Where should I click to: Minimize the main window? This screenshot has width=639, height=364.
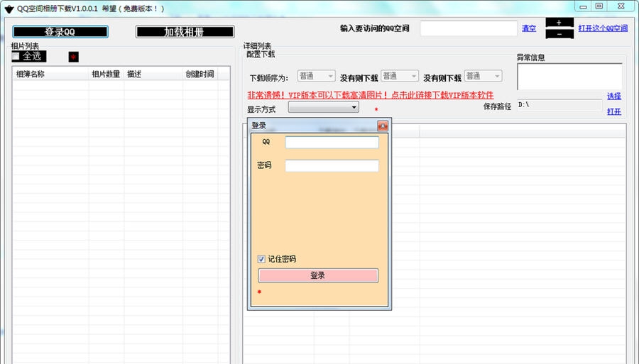(583, 6)
